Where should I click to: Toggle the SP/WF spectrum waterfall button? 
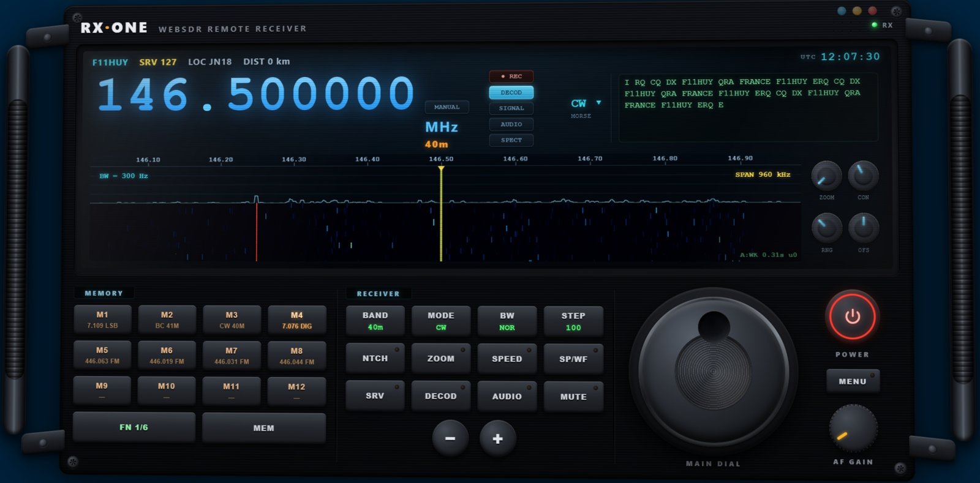pyautogui.click(x=573, y=358)
